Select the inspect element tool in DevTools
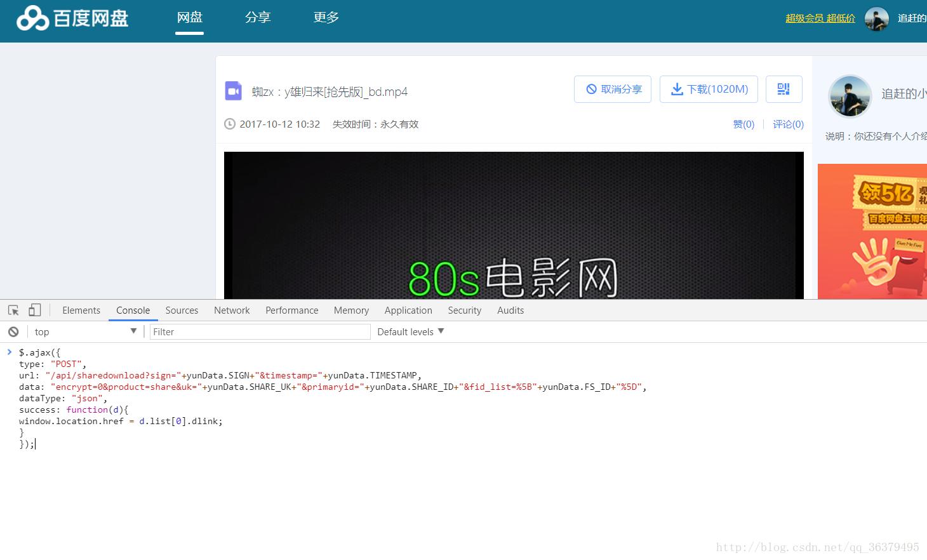927x560 pixels. 13,310
